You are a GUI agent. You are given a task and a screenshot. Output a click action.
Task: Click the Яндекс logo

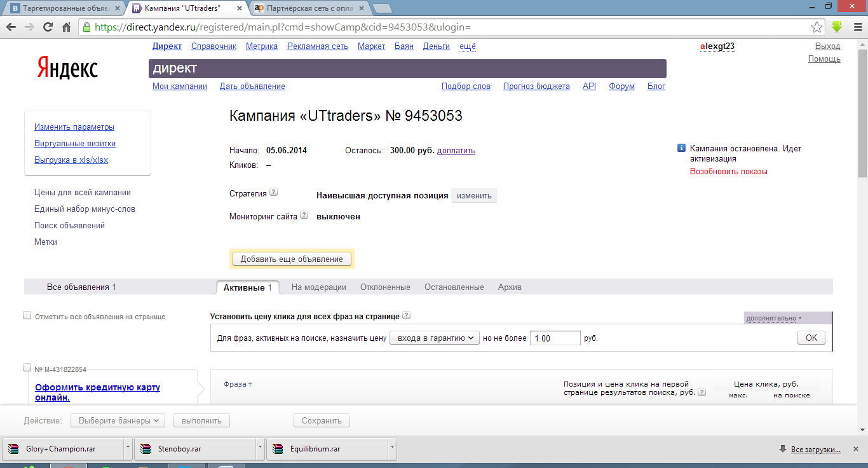(x=67, y=67)
